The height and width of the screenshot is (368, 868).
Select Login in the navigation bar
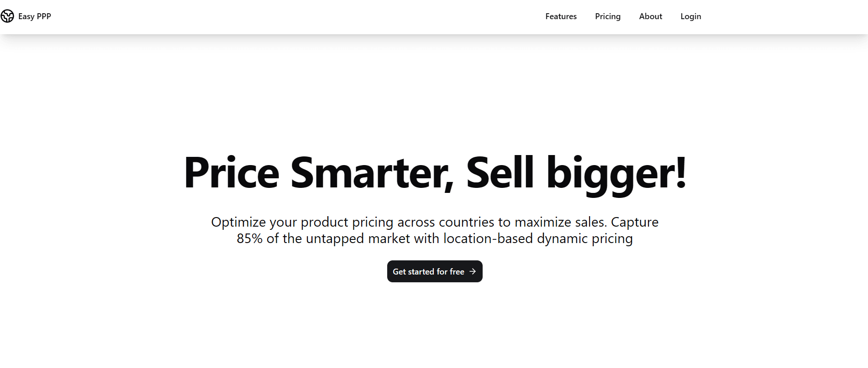[690, 16]
